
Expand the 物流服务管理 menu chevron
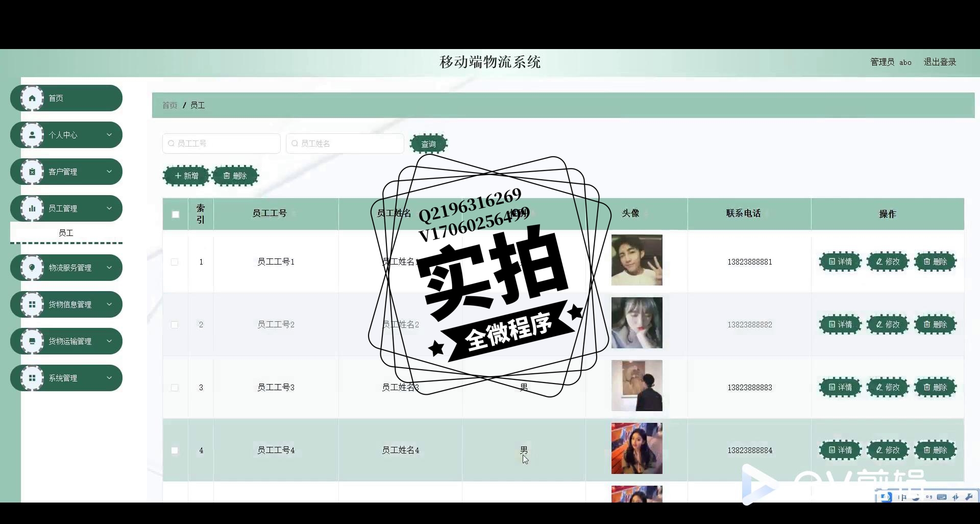coord(109,268)
